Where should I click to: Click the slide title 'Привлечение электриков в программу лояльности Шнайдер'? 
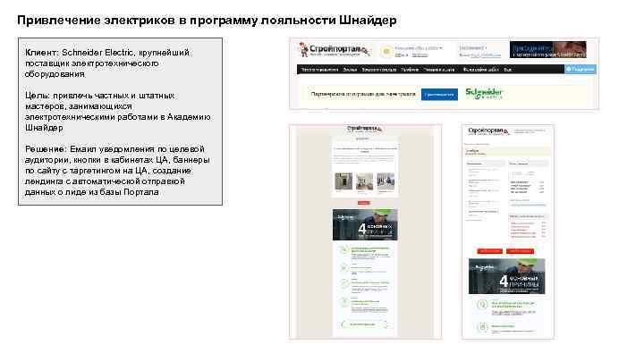click(x=207, y=20)
